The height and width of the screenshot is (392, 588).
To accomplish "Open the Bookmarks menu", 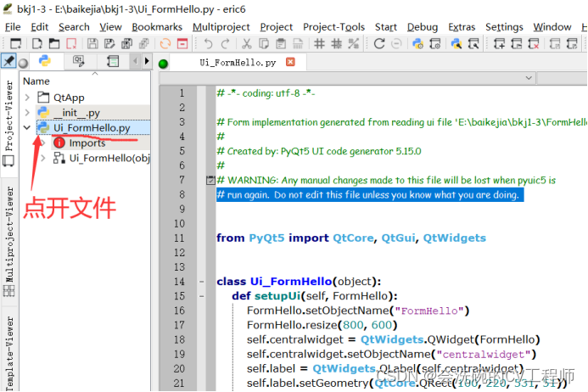I will click(157, 27).
